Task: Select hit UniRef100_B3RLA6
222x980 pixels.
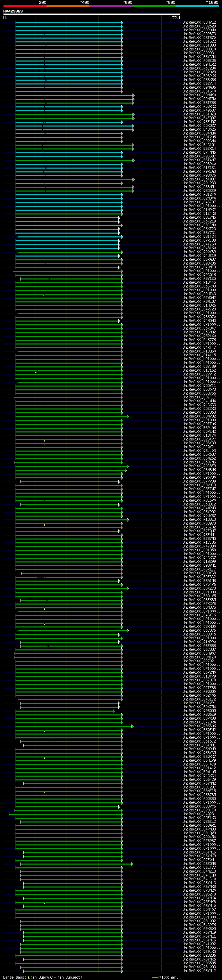Action: 199,428
